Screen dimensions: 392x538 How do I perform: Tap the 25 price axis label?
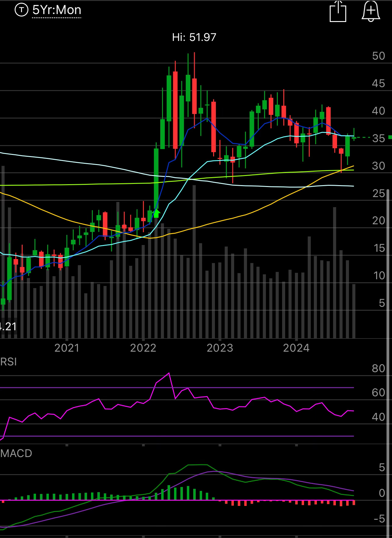coord(379,193)
